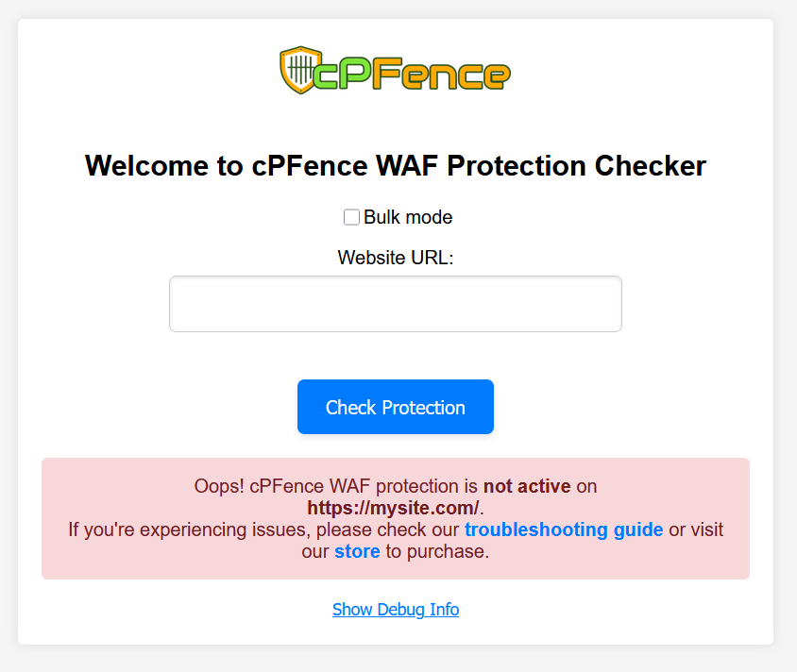
Task: Focus the Website URL input field
Action: tap(395, 304)
